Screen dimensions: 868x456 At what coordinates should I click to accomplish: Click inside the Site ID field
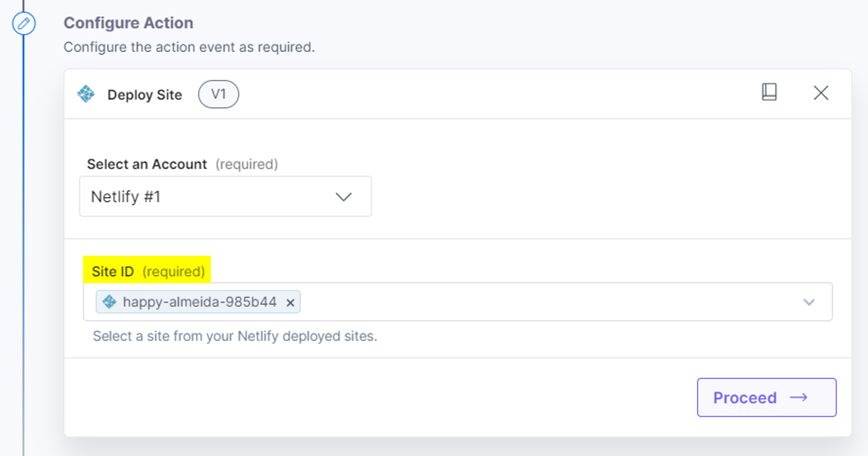458,302
